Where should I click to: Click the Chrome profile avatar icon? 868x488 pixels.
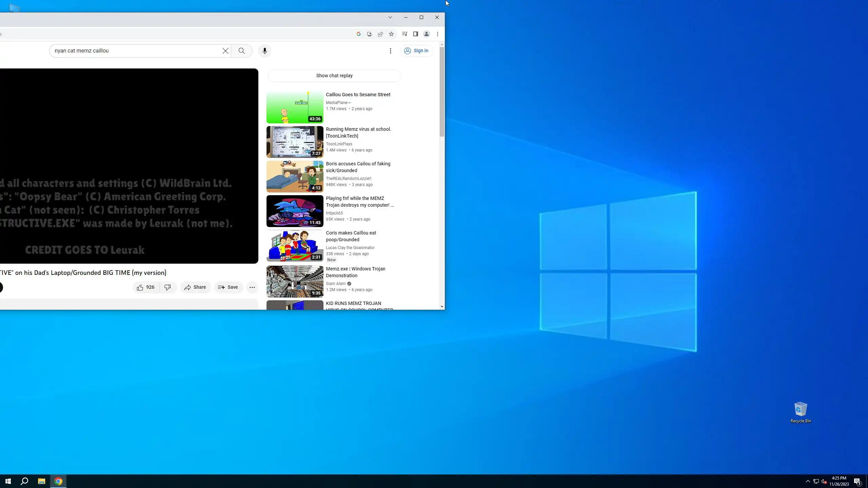(x=427, y=34)
